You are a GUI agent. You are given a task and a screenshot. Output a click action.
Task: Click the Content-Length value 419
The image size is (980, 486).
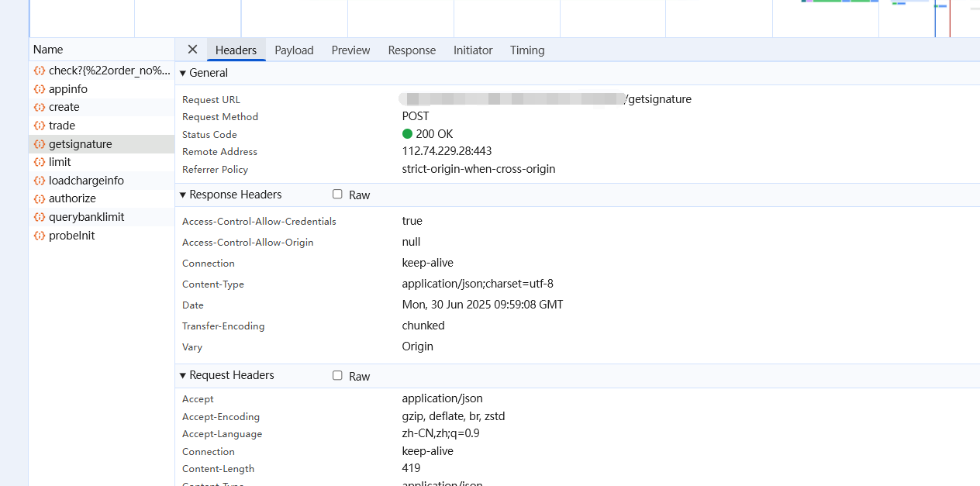tap(411, 468)
